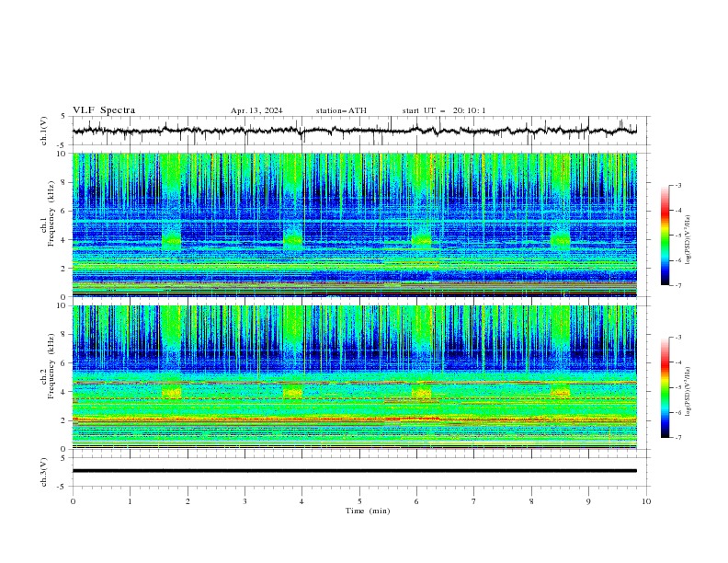
Task: Click the "station=ATH" label
Action: [x=341, y=110]
